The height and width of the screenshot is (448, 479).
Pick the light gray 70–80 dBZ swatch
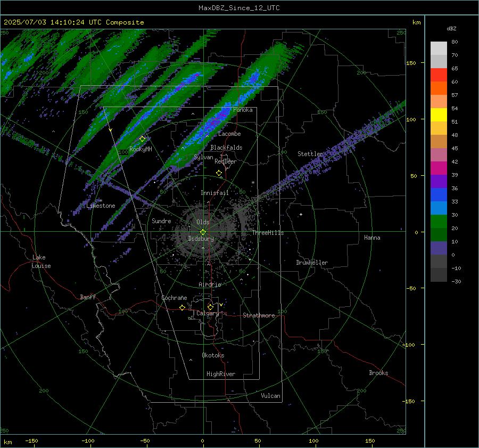pyautogui.click(x=439, y=48)
